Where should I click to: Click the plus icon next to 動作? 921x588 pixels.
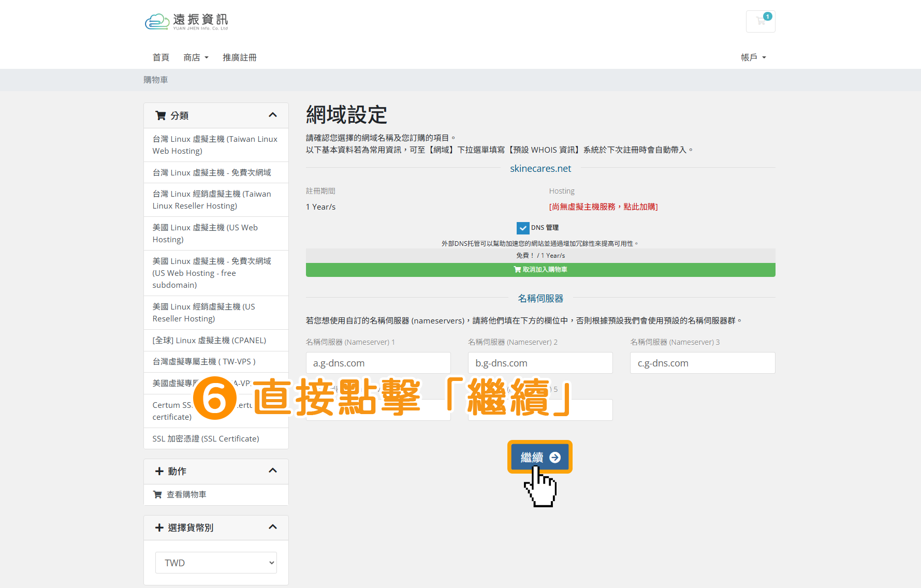(x=158, y=471)
